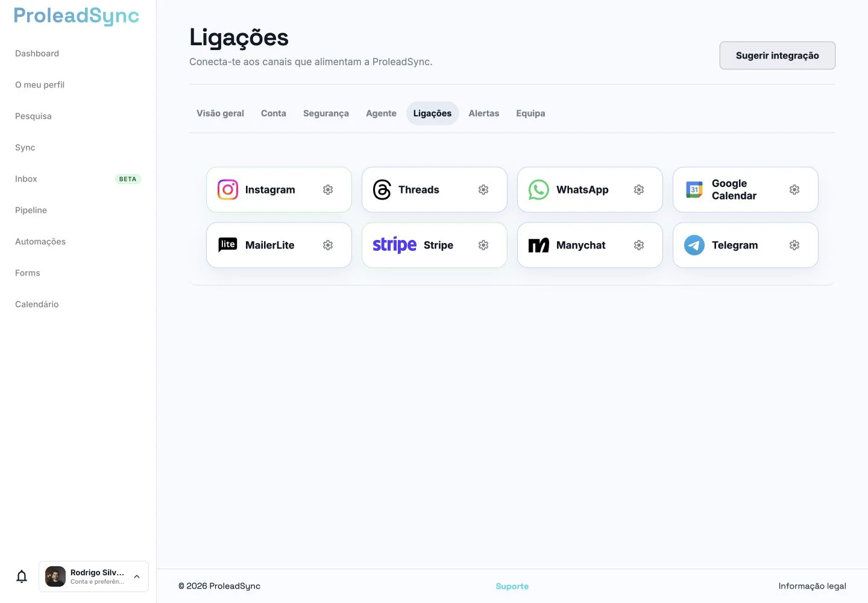Open MailerLite integration settings gear

click(328, 245)
